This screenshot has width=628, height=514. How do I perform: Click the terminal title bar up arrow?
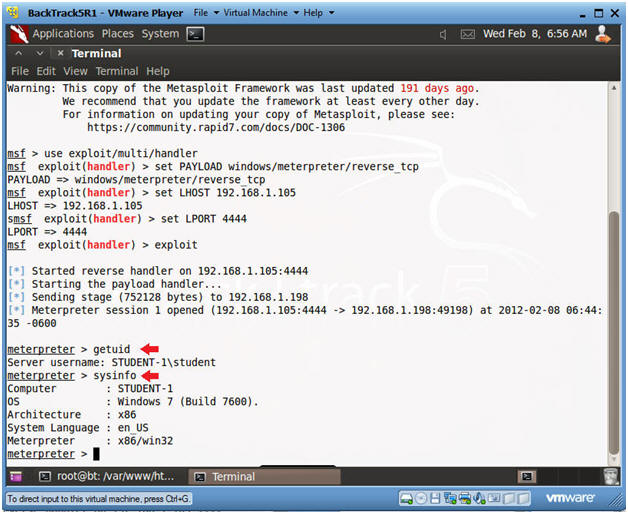(x=19, y=53)
